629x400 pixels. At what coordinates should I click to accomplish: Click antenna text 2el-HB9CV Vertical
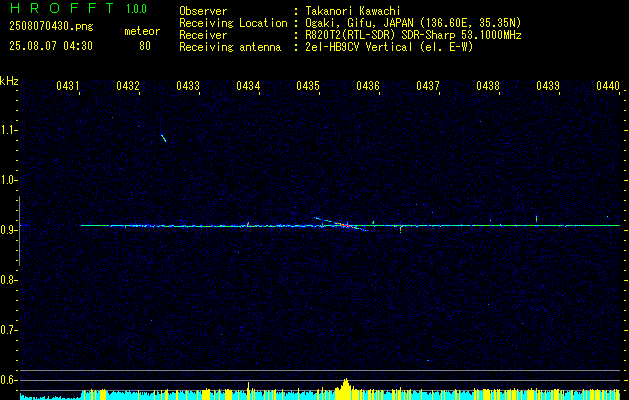click(359, 47)
